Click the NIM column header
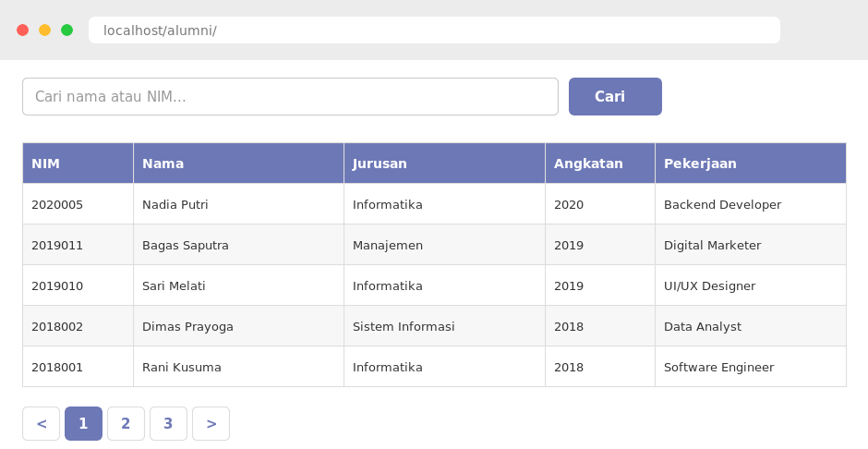 78,164
